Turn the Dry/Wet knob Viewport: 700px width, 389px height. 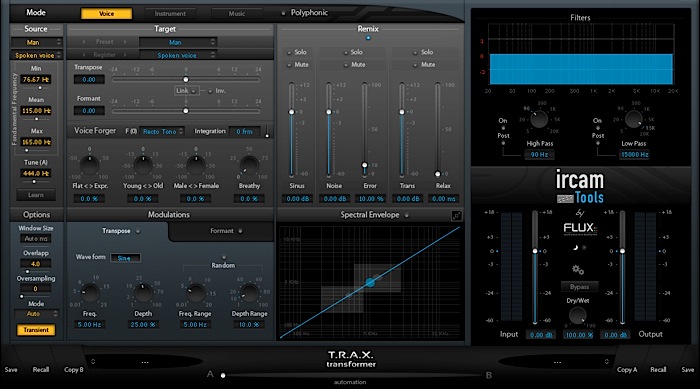(x=577, y=315)
